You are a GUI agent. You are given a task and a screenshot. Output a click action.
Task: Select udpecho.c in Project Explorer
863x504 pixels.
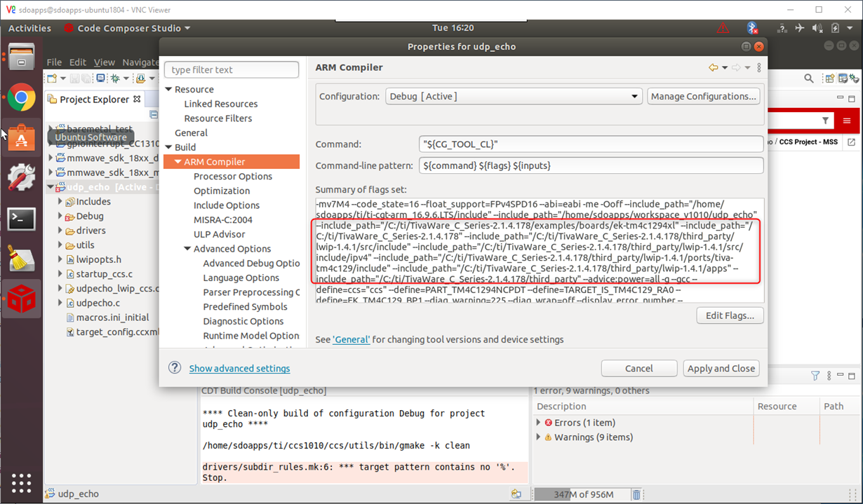tap(98, 303)
